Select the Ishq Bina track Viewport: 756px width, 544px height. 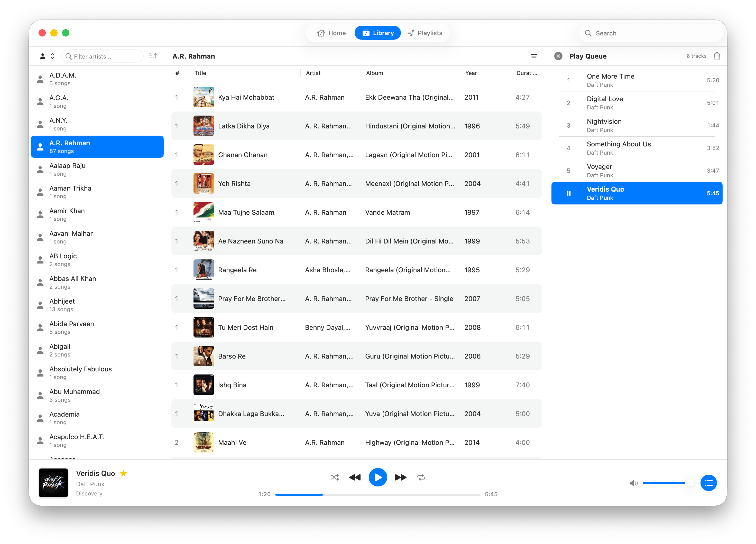coord(356,385)
